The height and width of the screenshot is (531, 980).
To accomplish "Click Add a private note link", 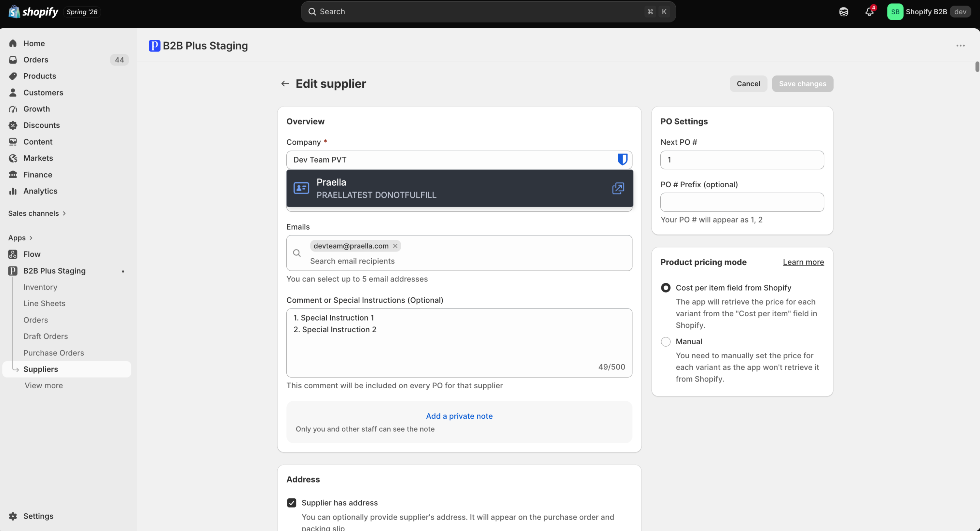I will point(459,416).
